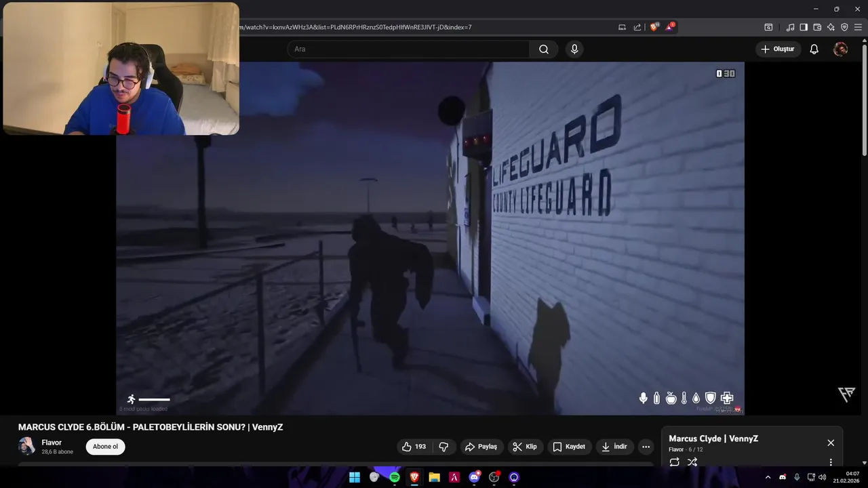Screen dimensions: 868x488
Task: Toggle the browser sidebar panel icon
Action: 804,27
